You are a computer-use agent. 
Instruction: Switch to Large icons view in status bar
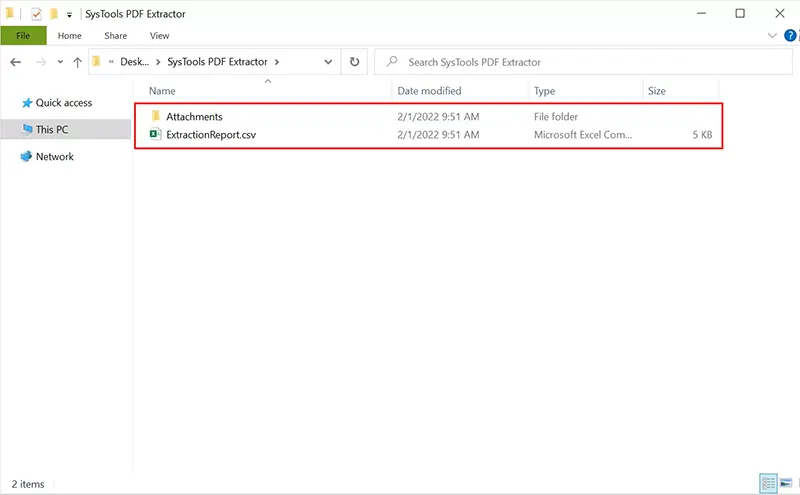pos(786,483)
